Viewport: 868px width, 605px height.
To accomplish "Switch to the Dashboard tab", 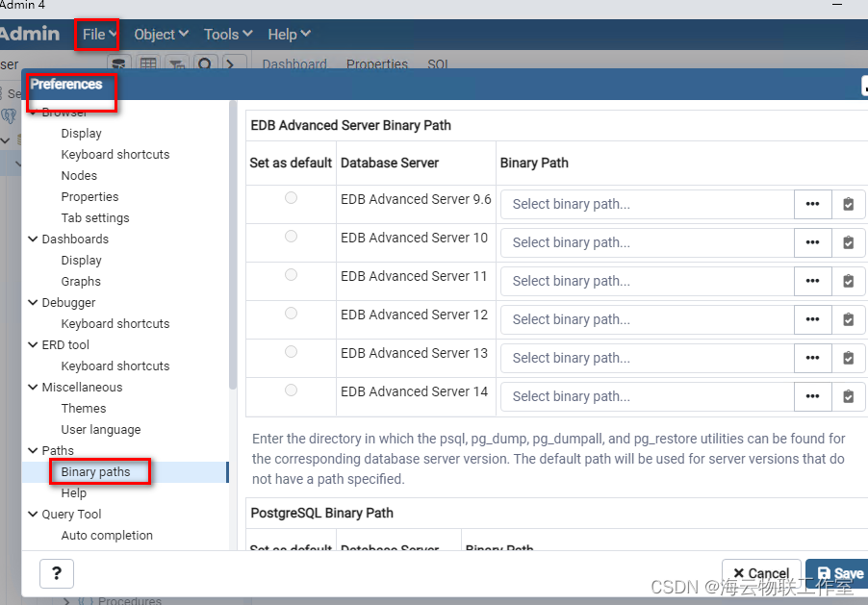I will [x=294, y=64].
